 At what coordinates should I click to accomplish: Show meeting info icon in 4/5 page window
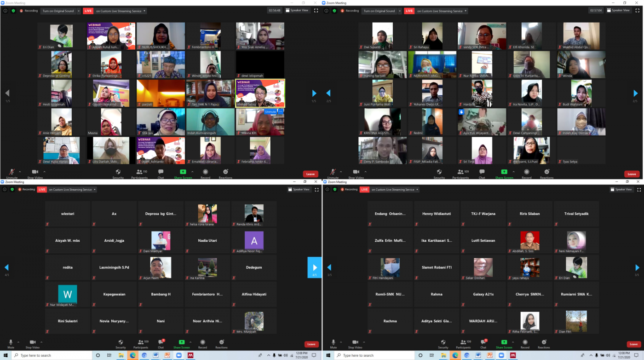click(x=6, y=190)
